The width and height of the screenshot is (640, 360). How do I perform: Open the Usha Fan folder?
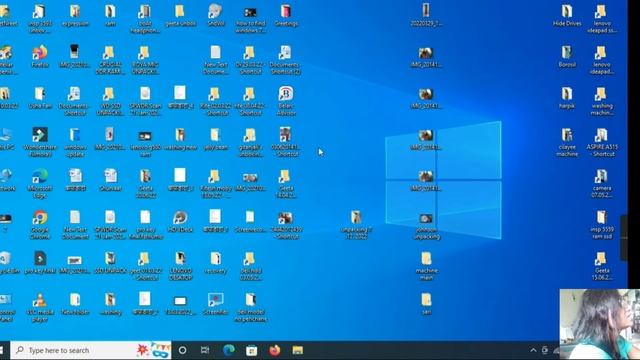click(x=40, y=98)
